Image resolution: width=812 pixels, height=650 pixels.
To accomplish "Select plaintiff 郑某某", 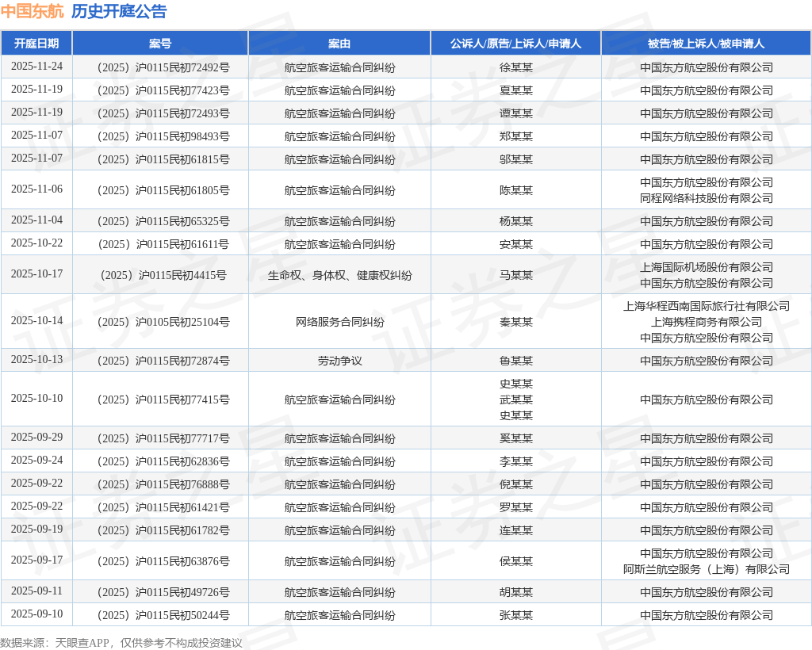I will pyautogui.click(x=515, y=136).
